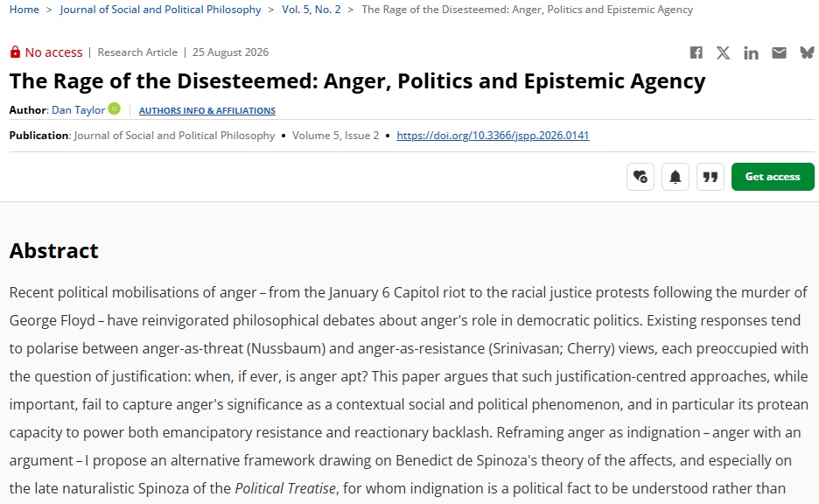Viewport: 819px width, 504px height.
Task: Add article to favorites heart icon
Action: (640, 177)
